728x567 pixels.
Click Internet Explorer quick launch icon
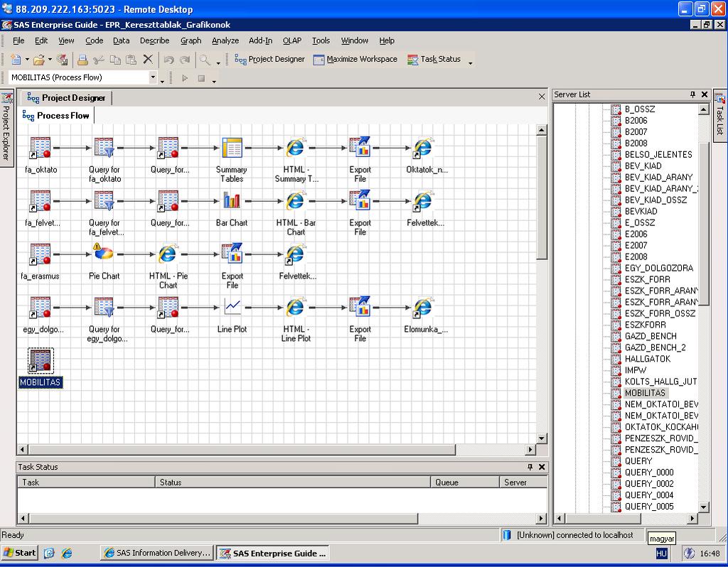click(67, 553)
